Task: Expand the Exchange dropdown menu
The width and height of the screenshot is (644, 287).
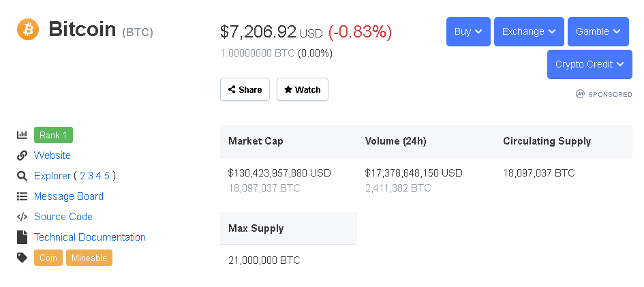Action: (x=529, y=31)
